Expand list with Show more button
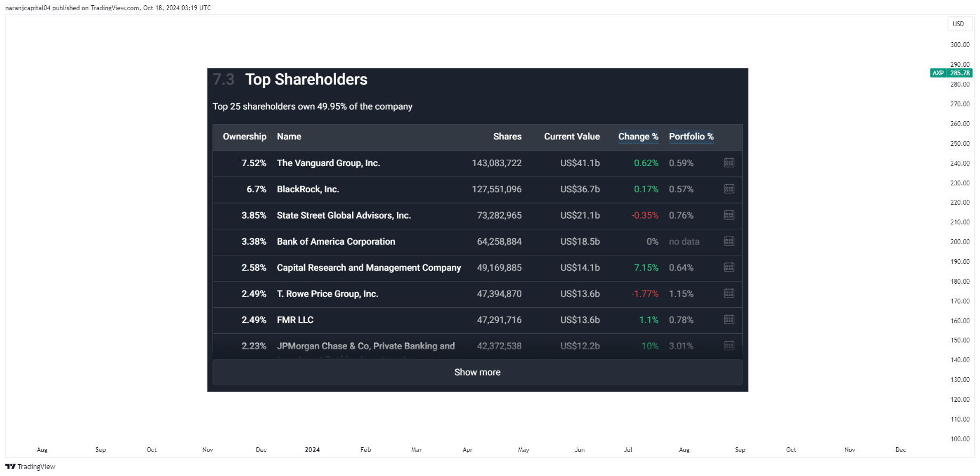Image resolution: width=980 pixels, height=476 pixels. coord(477,372)
